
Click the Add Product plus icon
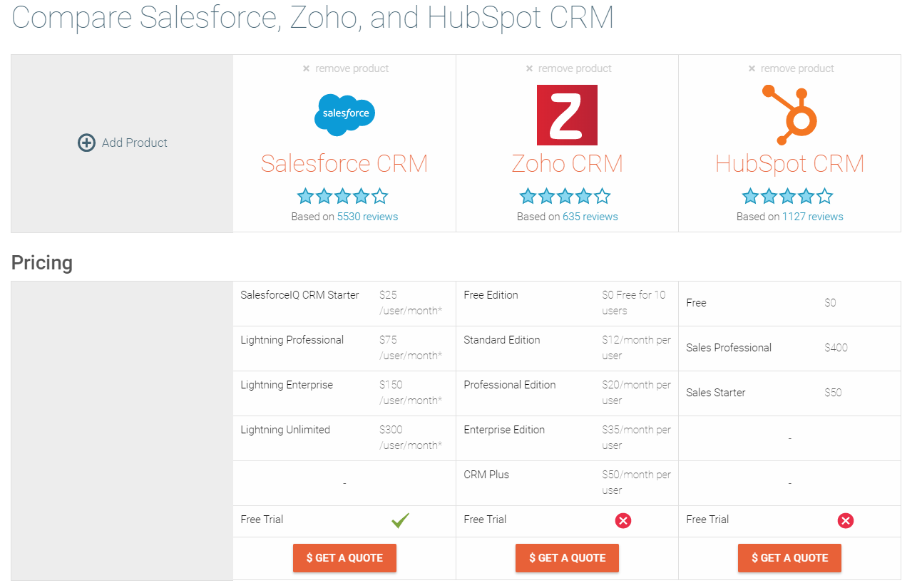point(86,143)
